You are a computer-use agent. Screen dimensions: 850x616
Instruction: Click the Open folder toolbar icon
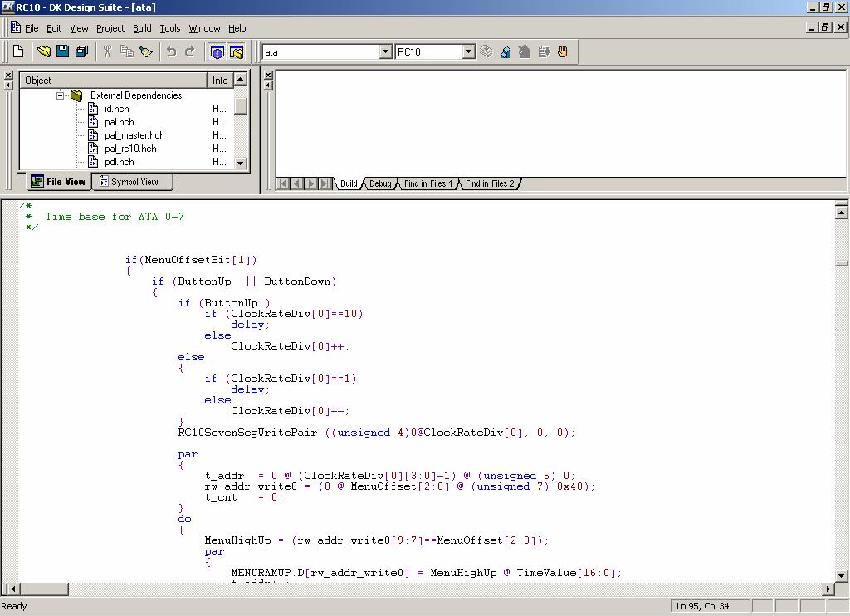43,51
